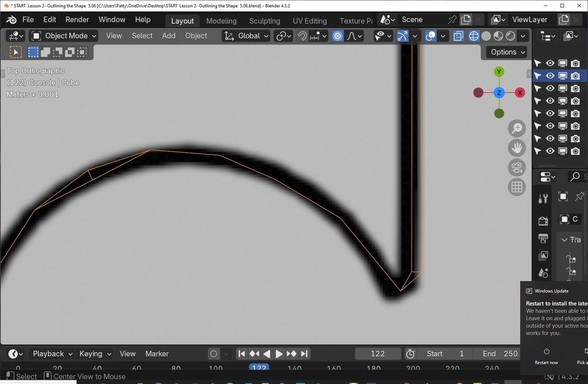Toggle the camera view gizmo button
588x384 pixels.
517,167
